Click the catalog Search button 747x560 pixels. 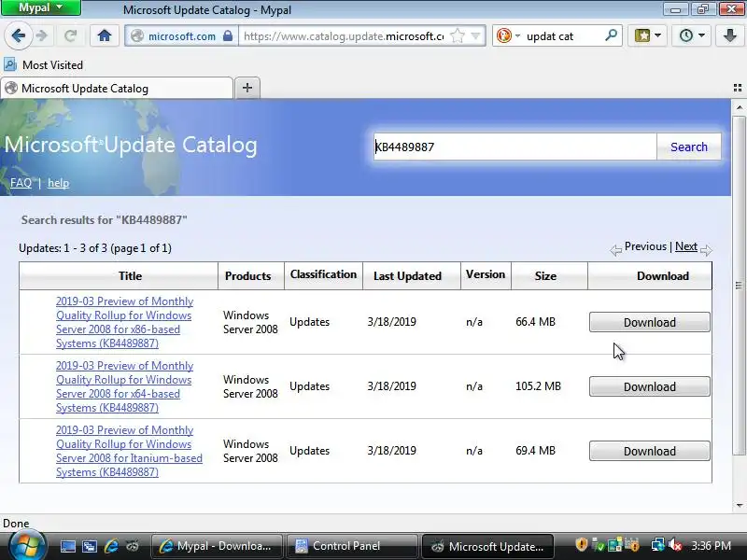point(689,147)
